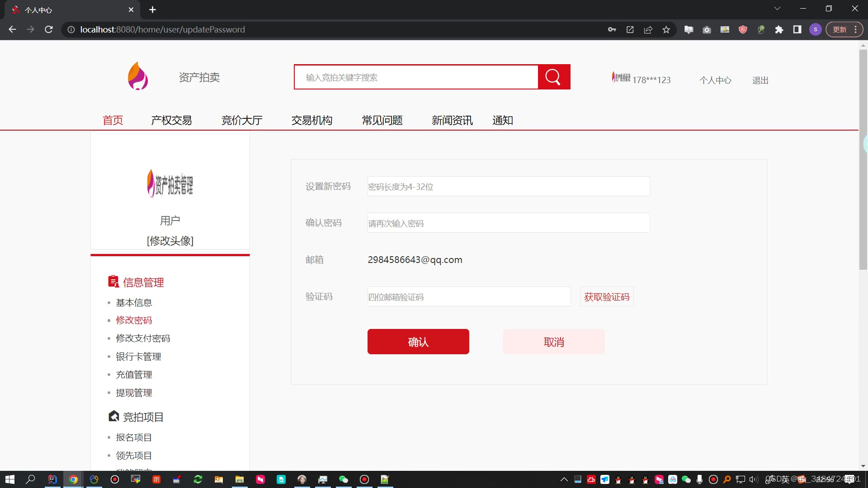Click the red search magnifier button
The height and width of the screenshot is (488, 868).
point(553,77)
